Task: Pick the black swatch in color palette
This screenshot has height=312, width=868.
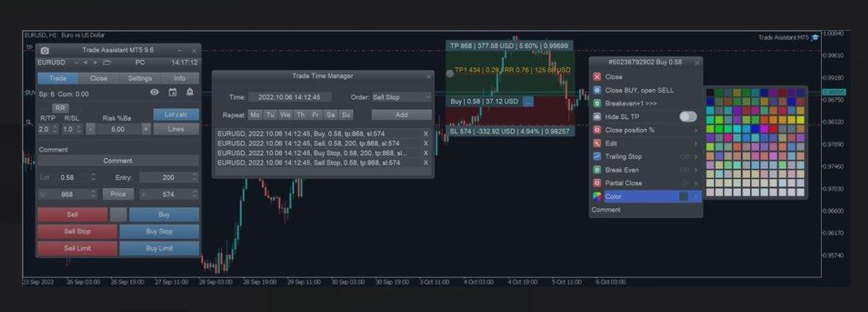Action: point(710,92)
